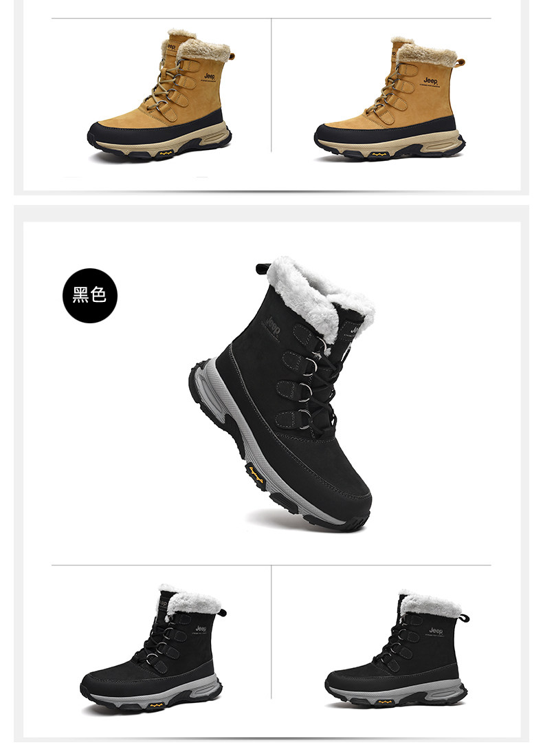Click the top-right tan boot image

pyautogui.click(x=389, y=97)
